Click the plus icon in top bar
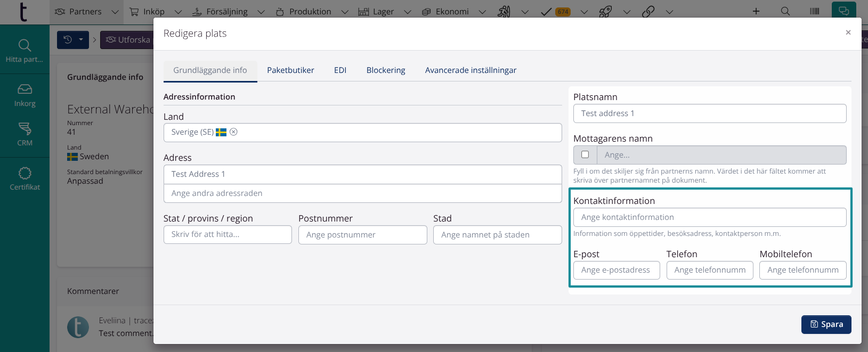Viewport: 868px width, 352px height. [x=756, y=11]
